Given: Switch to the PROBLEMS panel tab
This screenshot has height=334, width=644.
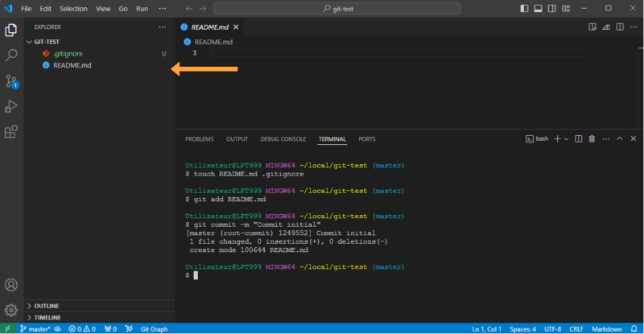Looking at the screenshot, I should [x=199, y=138].
